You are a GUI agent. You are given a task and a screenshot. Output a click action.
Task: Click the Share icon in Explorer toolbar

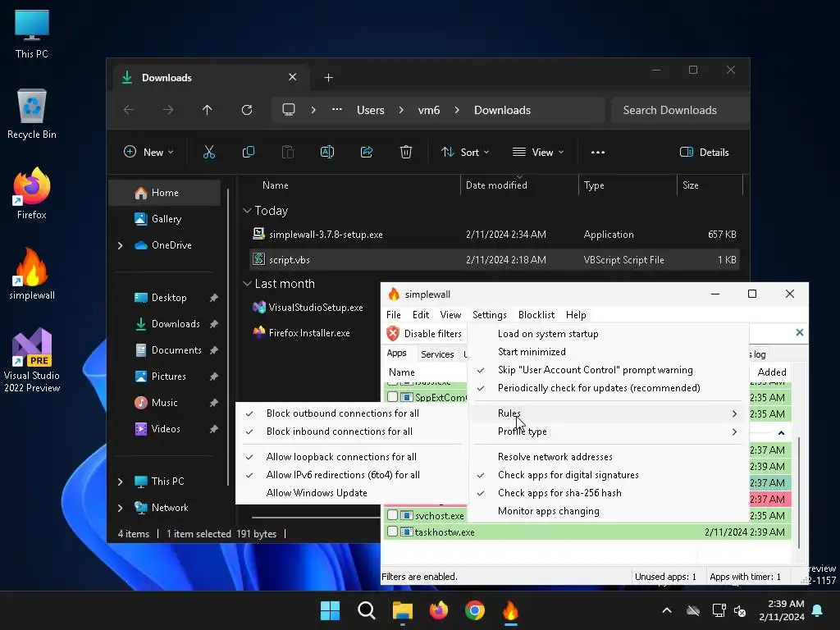pos(367,152)
